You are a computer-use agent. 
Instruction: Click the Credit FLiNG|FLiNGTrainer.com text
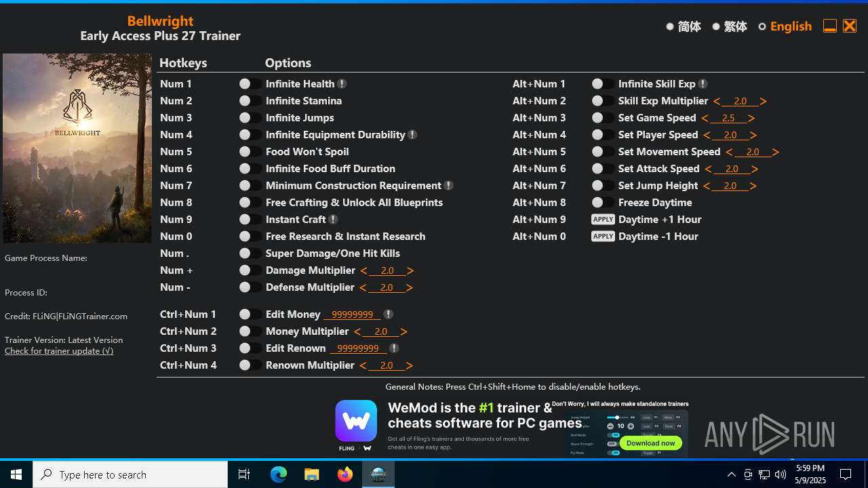[x=66, y=317]
